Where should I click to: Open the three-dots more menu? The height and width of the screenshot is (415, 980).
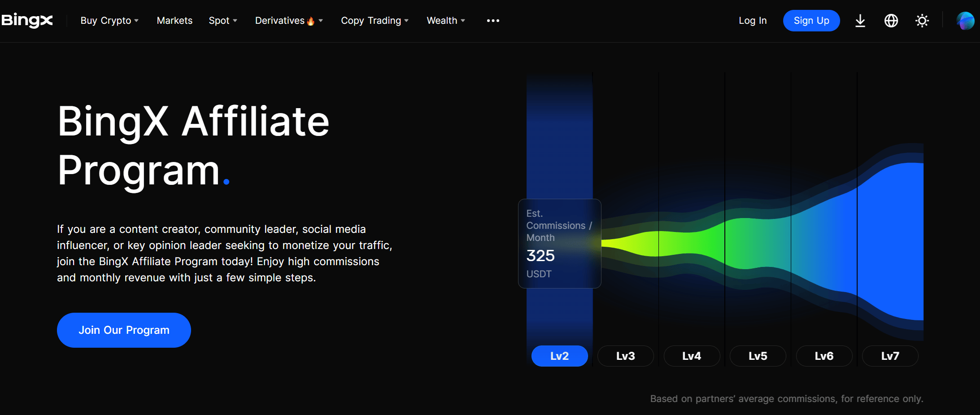493,21
